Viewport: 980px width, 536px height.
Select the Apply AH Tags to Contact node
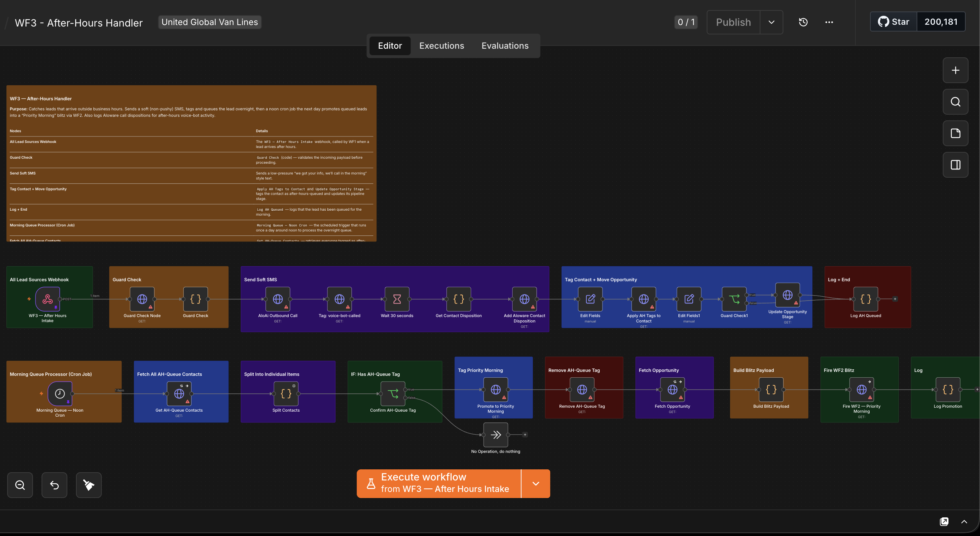[x=643, y=299]
